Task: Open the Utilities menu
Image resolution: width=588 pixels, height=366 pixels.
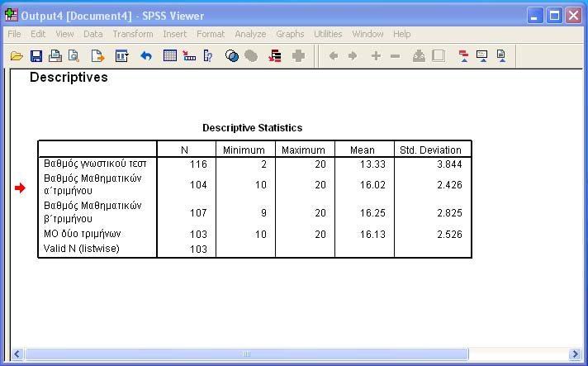Action: point(328,34)
